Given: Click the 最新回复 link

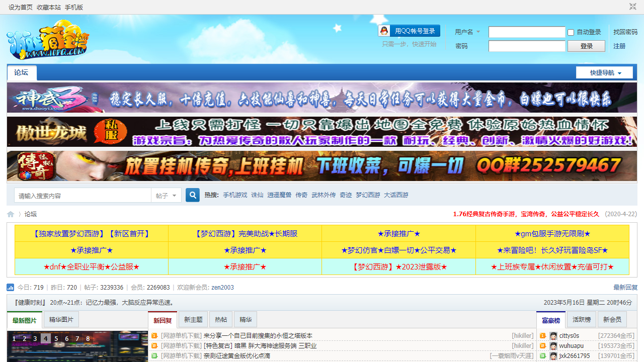Looking at the screenshot, I should tap(625, 288).
